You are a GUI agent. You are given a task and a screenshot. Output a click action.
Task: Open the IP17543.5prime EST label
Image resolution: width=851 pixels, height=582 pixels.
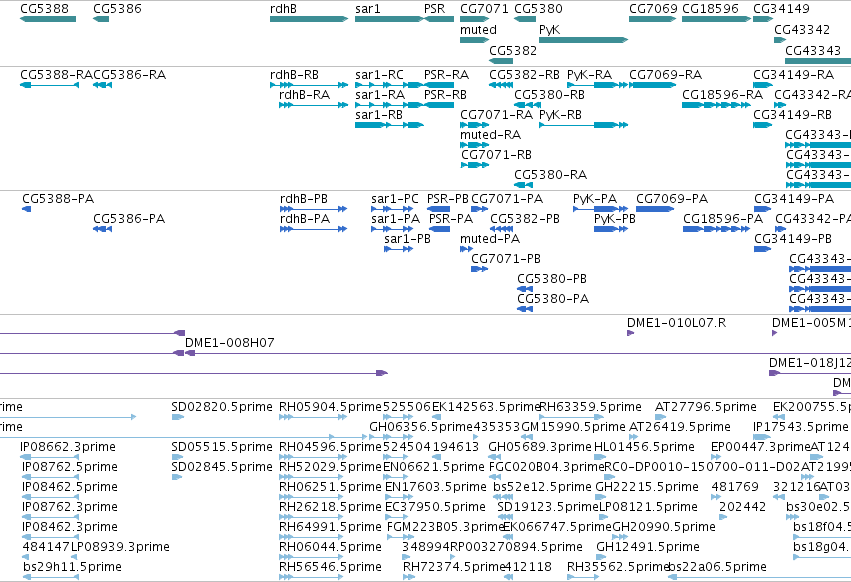pos(801,427)
